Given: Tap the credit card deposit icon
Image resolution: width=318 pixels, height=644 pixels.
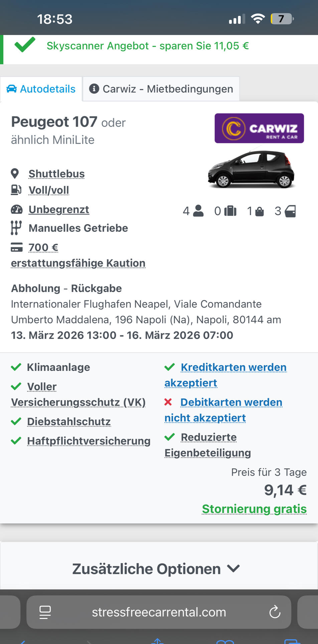Looking at the screenshot, I should tap(17, 247).
